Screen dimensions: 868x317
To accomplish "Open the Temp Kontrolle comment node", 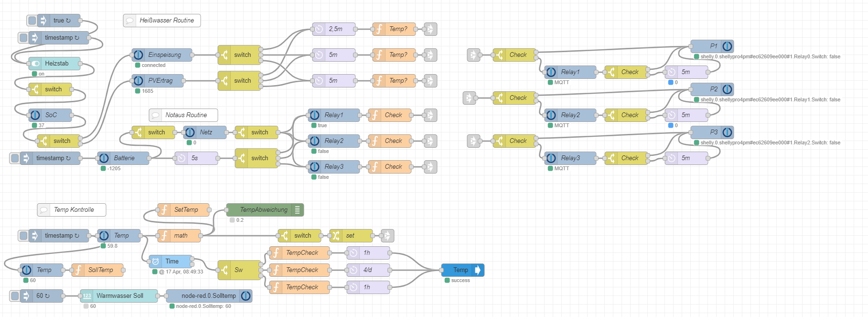I will point(72,210).
